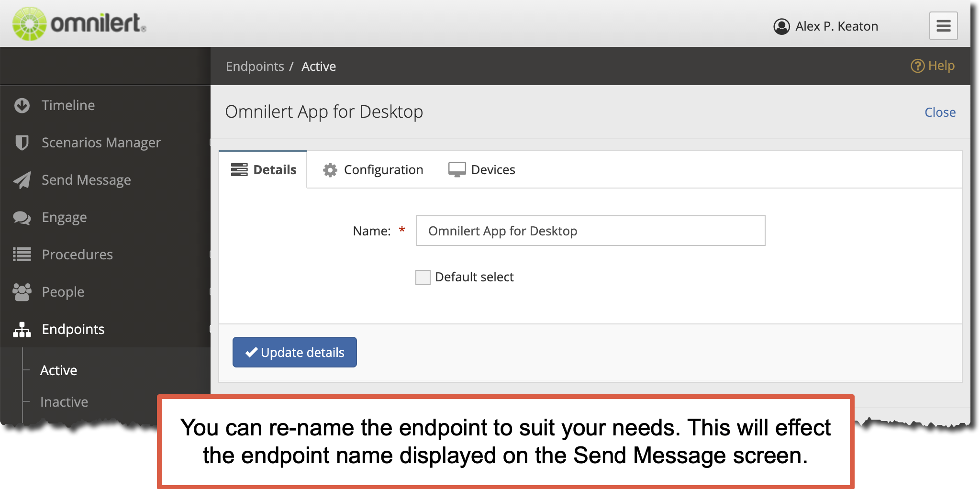The height and width of the screenshot is (489, 980).
Task: Open the hamburger menu button
Action: [x=943, y=26]
